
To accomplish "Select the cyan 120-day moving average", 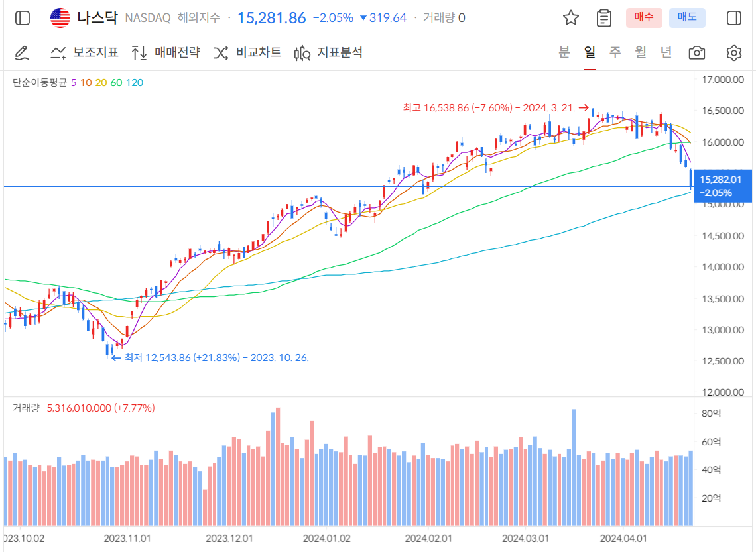I will tap(135, 82).
